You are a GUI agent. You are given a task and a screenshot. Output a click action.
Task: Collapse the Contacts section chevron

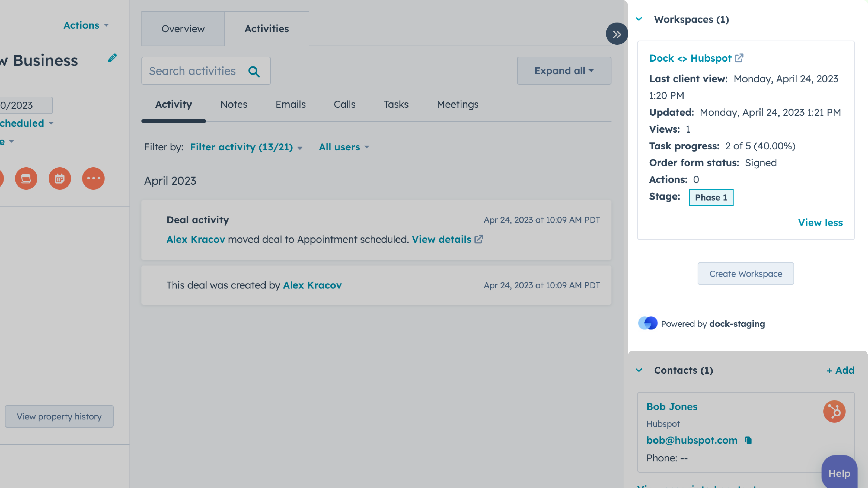[x=639, y=370]
